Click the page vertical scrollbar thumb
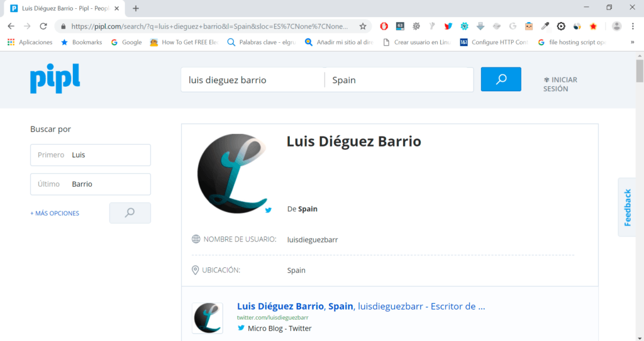Image resolution: width=644 pixels, height=341 pixels. pyautogui.click(x=640, y=70)
